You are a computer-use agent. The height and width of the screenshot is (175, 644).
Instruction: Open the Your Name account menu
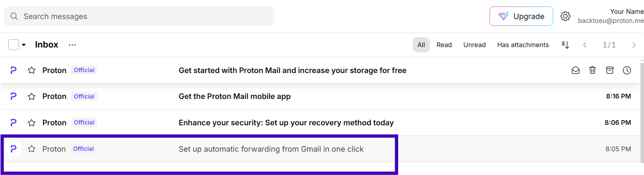coord(611,16)
